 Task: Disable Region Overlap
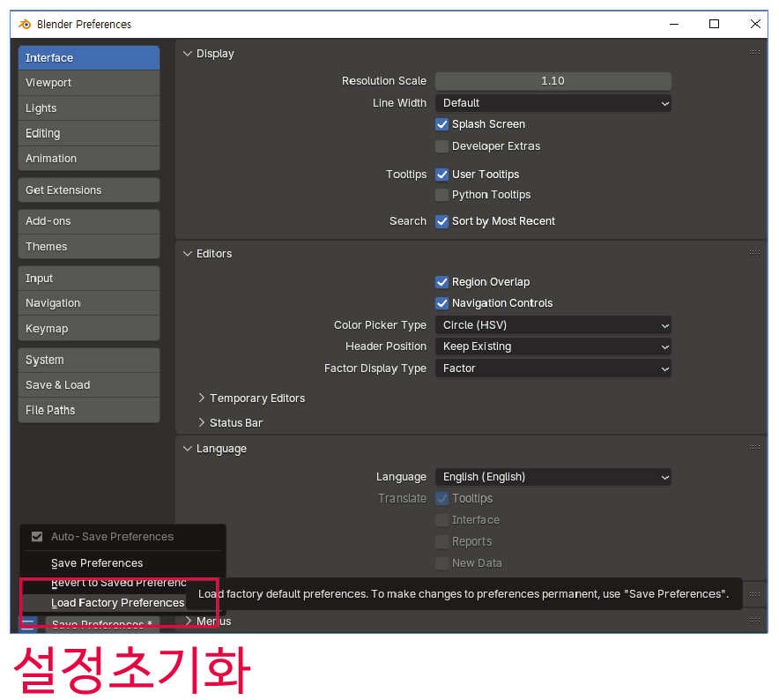tap(441, 282)
